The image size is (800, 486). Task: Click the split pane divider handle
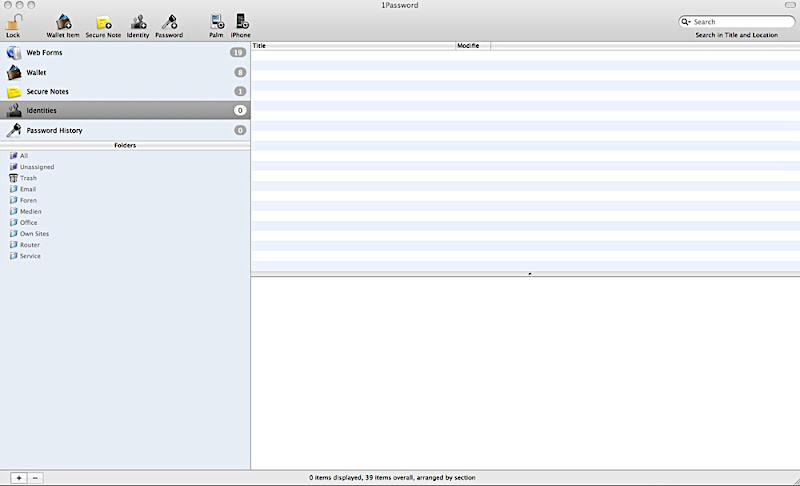pos(529,273)
